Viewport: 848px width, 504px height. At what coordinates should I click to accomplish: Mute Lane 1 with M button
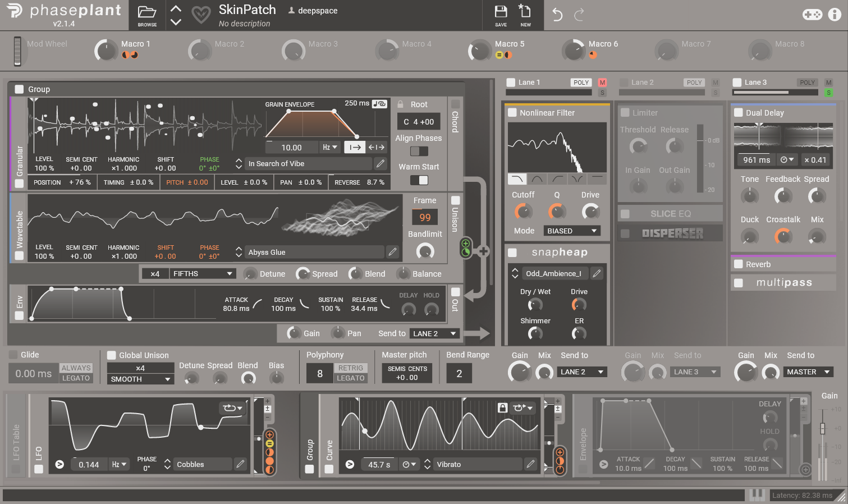(602, 83)
